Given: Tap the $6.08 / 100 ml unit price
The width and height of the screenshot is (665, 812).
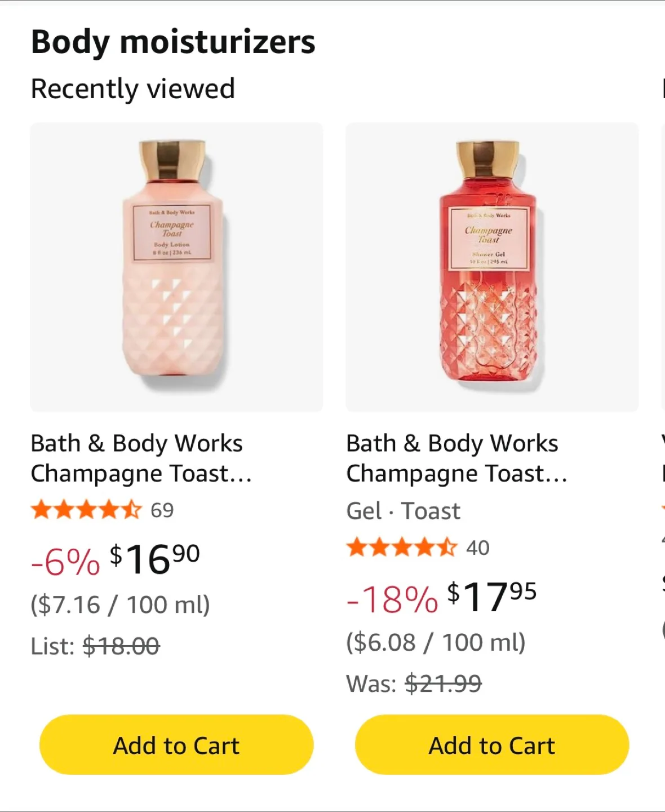Looking at the screenshot, I should tap(436, 642).
